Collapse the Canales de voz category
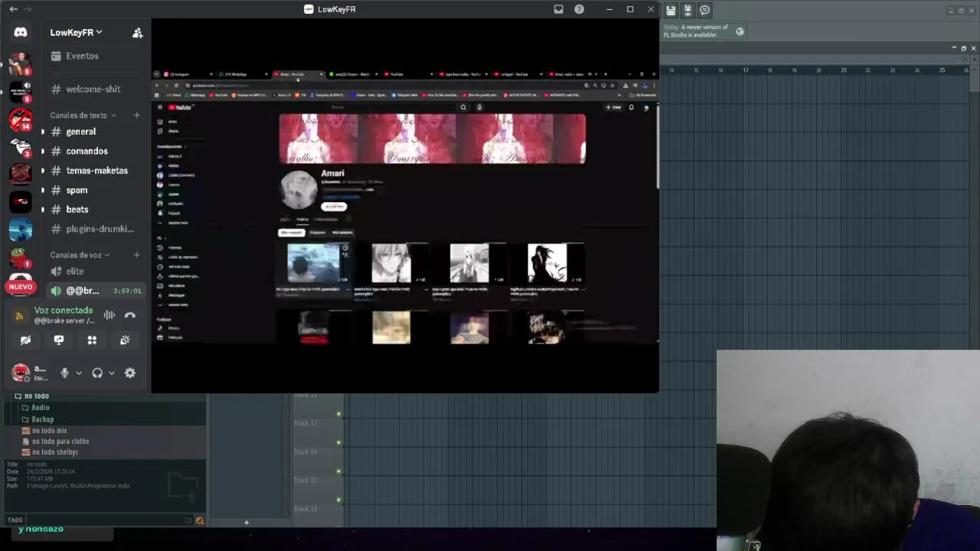 pyautogui.click(x=80, y=255)
